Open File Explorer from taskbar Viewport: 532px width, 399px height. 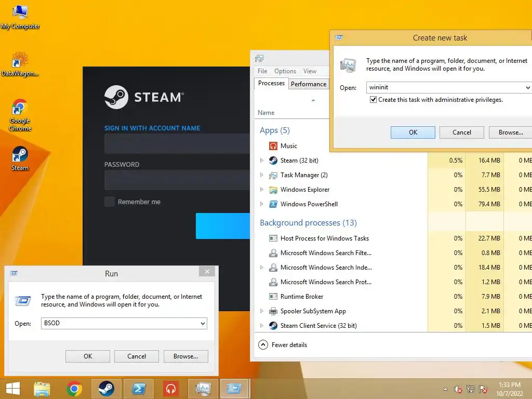(x=42, y=389)
